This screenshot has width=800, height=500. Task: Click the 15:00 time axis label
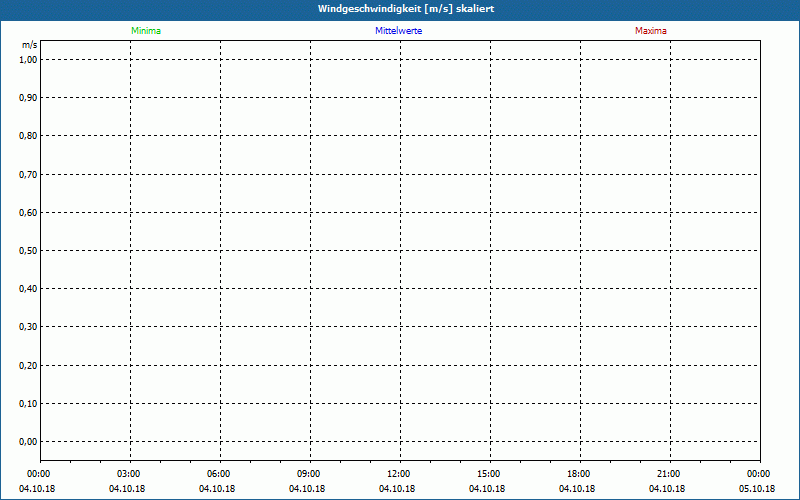pyautogui.click(x=489, y=474)
